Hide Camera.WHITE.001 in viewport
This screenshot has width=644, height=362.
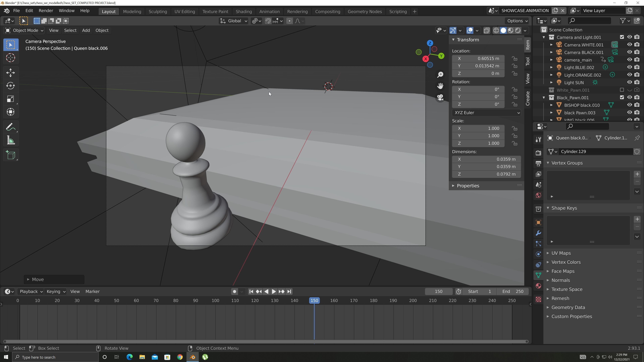pyautogui.click(x=630, y=45)
